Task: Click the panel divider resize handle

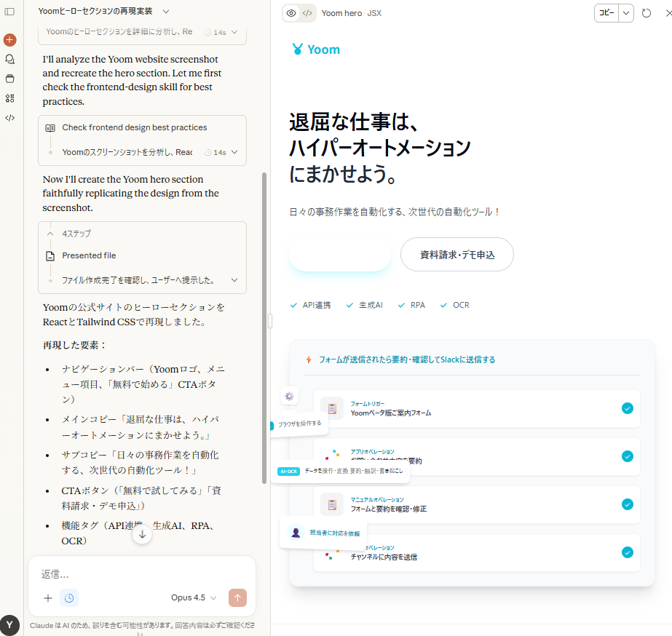Action: click(270, 321)
